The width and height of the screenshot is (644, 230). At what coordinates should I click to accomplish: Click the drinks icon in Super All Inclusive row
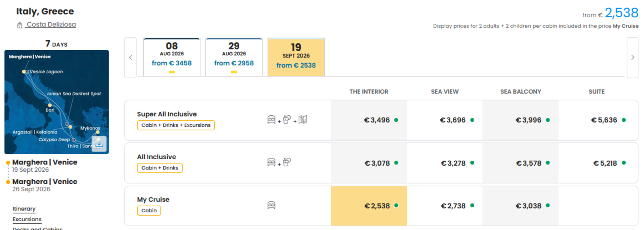pyautogui.click(x=287, y=119)
